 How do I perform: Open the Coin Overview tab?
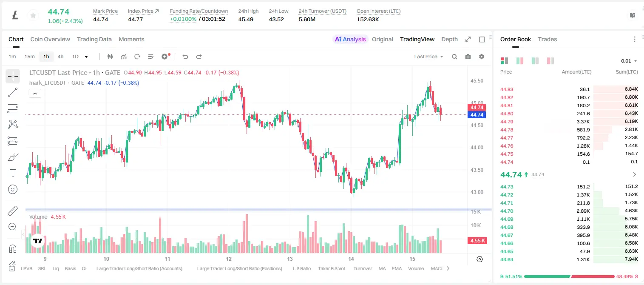[x=50, y=39]
